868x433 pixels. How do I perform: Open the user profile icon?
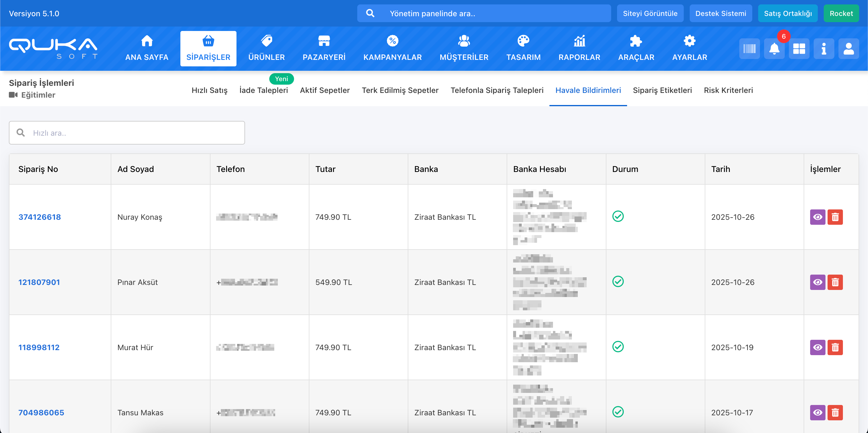pos(849,49)
